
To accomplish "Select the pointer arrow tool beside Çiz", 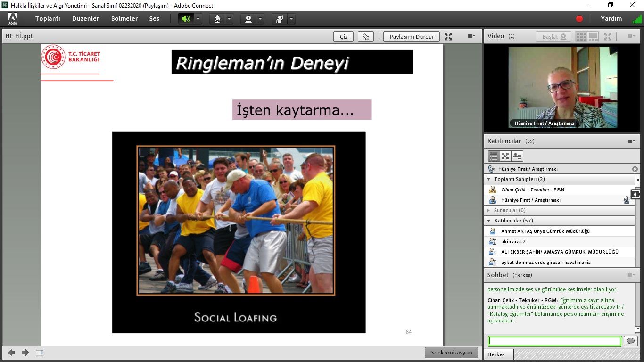I will (366, 37).
